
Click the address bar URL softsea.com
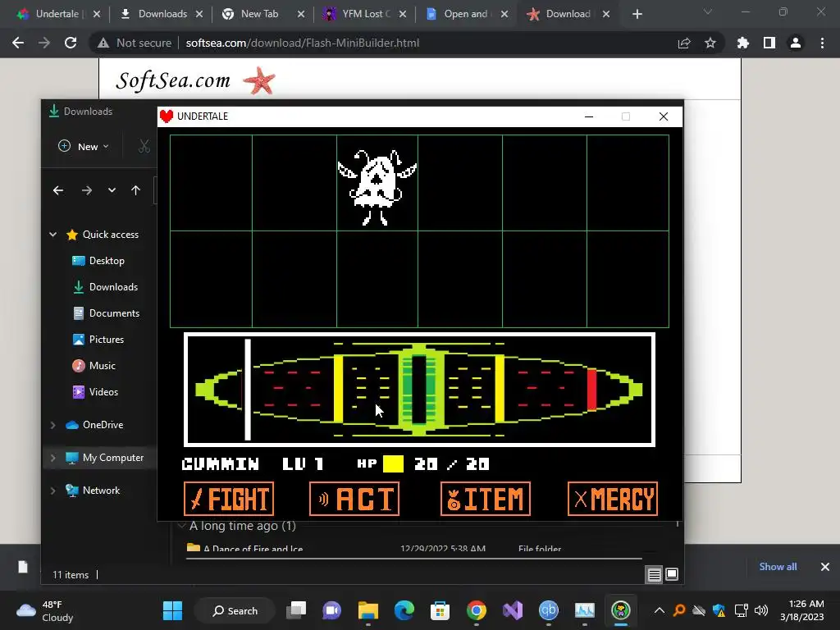pos(302,43)
